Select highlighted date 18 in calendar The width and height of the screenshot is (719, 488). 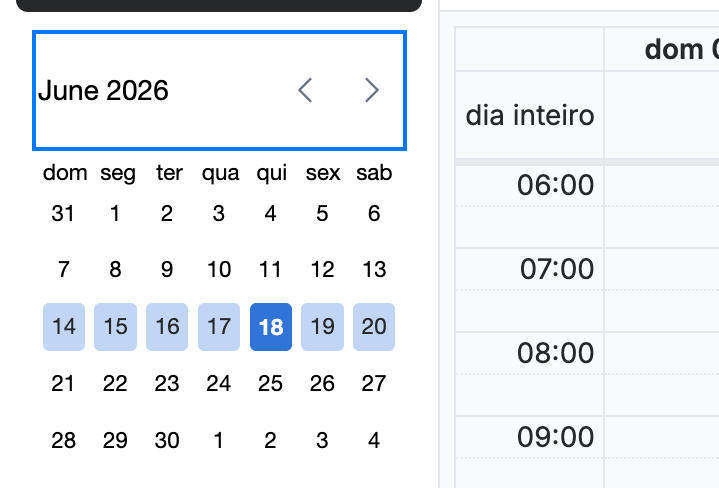[271, 327]
